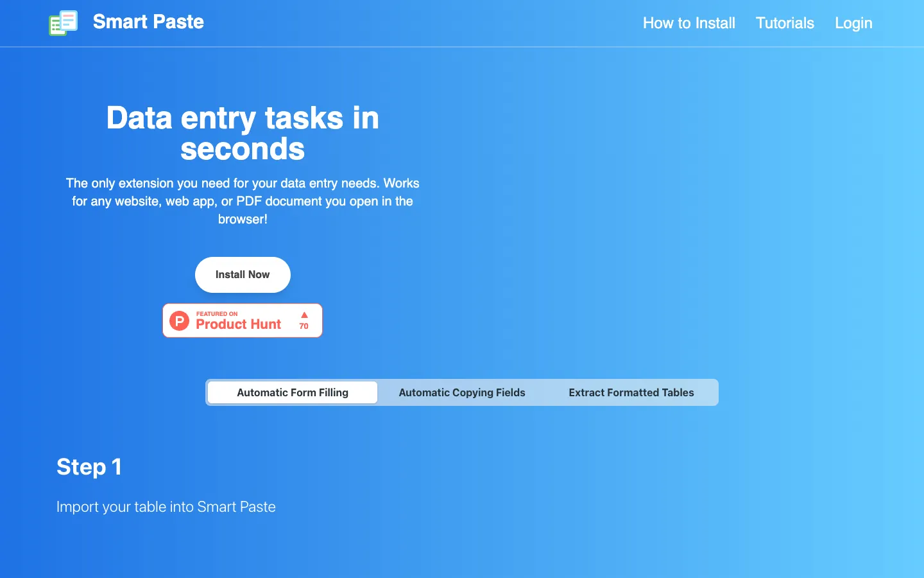Viewport: 924px width, 578px height.
Task: Click 'Import your table into Smart Paste' text
Action: pyautogui.click(x=166, y=507)
